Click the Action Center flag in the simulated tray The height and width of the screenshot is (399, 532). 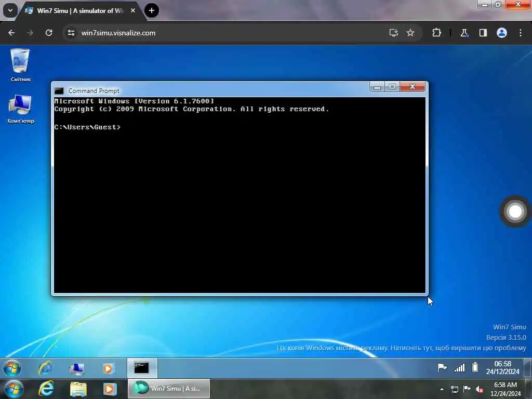(442, 367)
